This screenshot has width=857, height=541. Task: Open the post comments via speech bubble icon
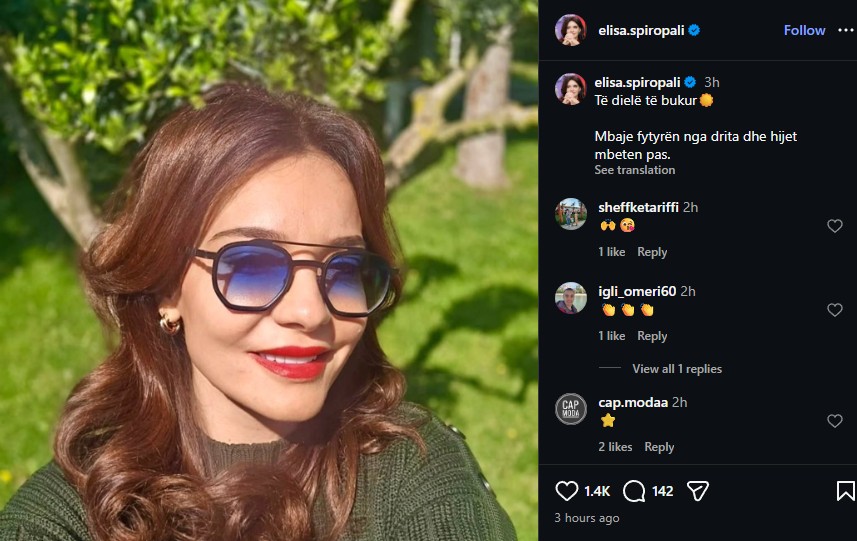(634, 491)
